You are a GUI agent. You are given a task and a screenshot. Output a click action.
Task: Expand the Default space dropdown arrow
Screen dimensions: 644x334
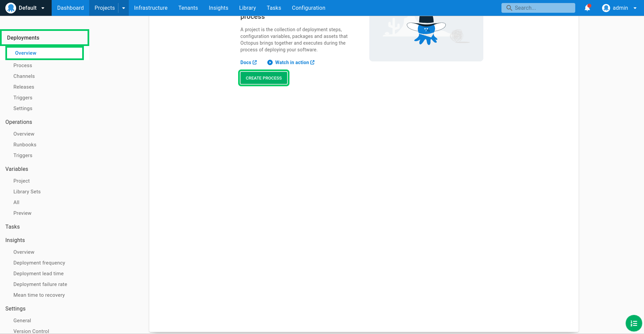[x=43, y=8]
